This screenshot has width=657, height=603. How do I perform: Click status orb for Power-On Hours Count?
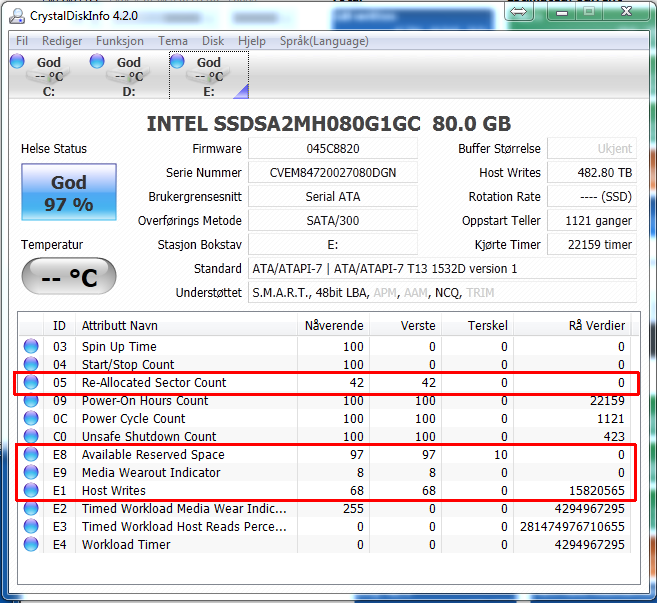(x=31, y=400)
